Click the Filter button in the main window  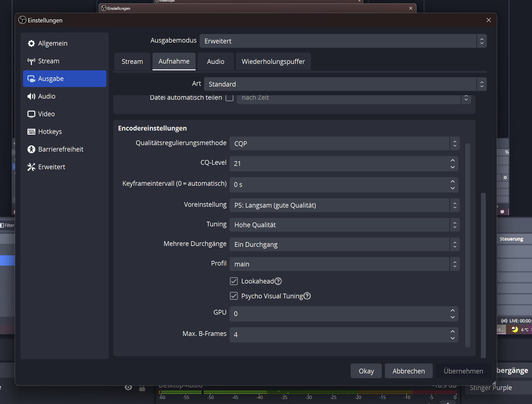(x=7, y=225)
